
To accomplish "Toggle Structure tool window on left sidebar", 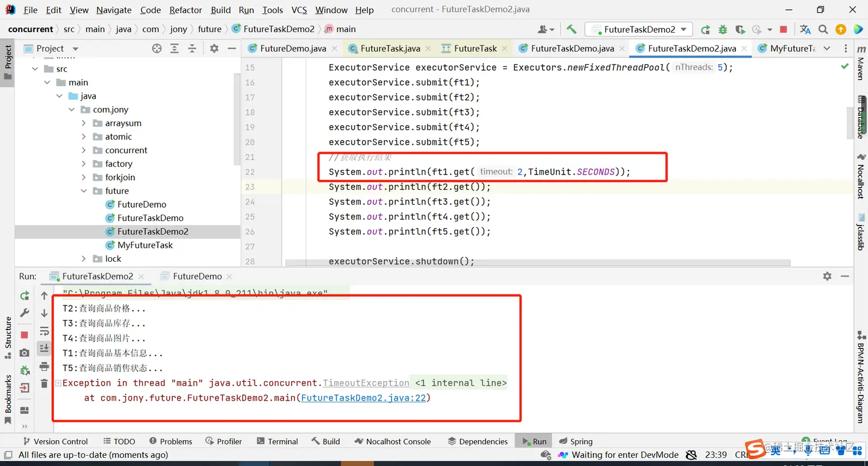I will [x=7, y=339].
